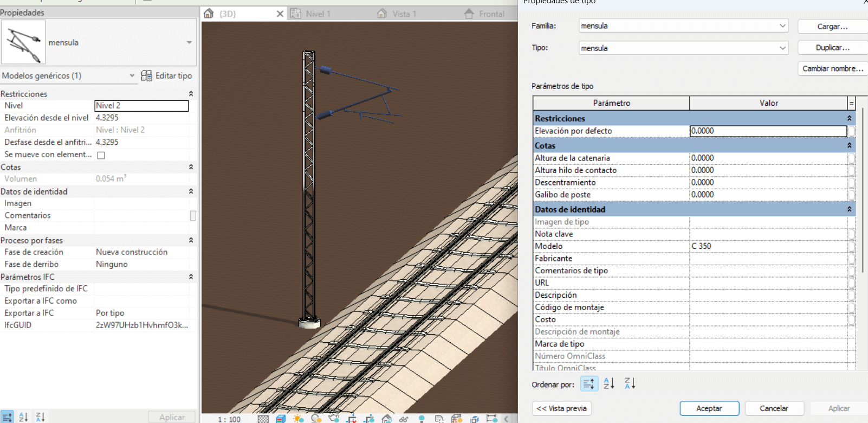Click the Nivel 2 field in Restricciones

tap(141, 106)
